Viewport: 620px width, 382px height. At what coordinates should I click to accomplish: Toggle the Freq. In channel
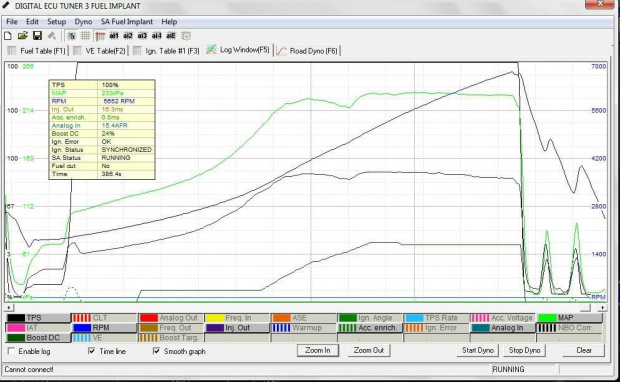237,318
